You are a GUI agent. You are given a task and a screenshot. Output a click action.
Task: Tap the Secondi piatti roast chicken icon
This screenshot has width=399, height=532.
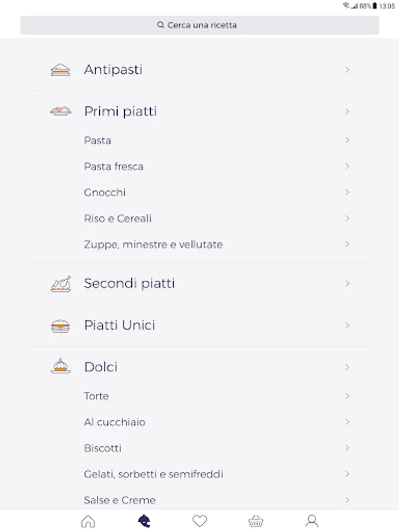pos(61,284)
